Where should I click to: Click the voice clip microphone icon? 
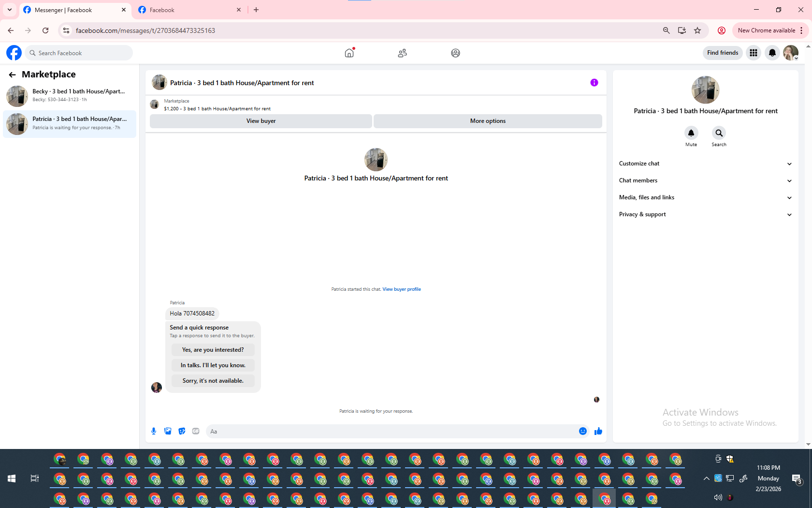click(154, 431)
